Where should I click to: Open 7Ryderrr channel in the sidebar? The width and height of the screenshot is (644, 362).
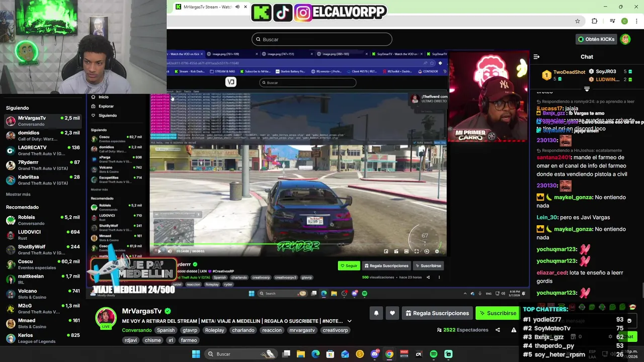(x=43, y=165)
